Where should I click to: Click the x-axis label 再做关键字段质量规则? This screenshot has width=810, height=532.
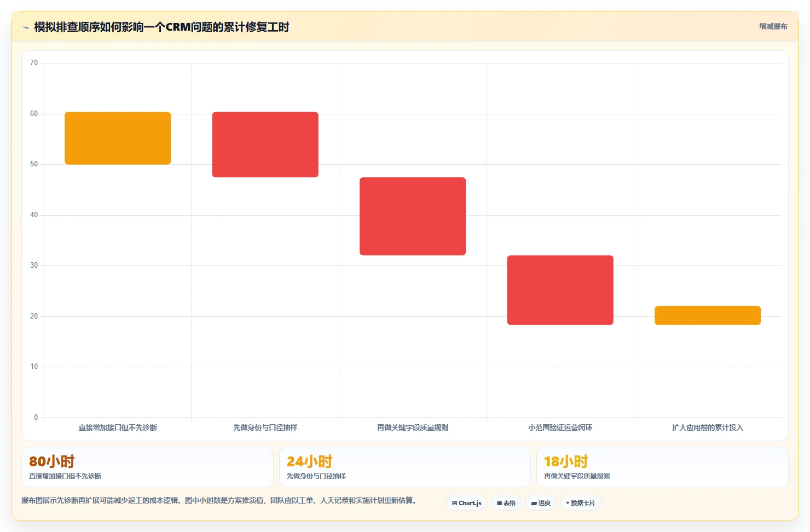pos(413,427)
